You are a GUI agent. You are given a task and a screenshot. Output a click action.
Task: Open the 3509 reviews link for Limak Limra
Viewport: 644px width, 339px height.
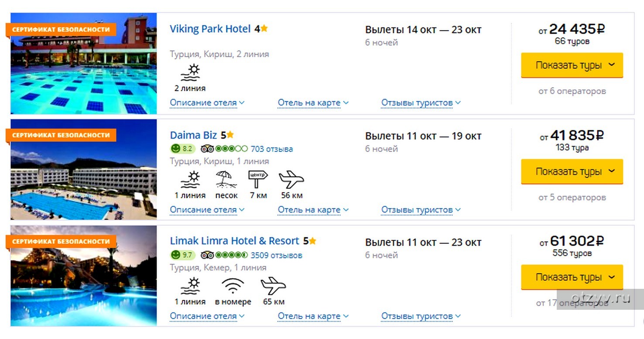pyautogui.click(x=276, y=255)
